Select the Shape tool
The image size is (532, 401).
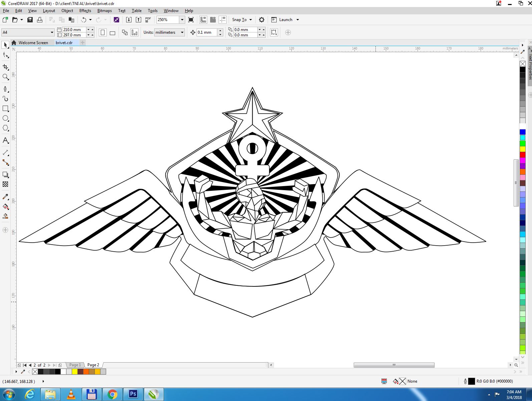[x=5, y=55]
